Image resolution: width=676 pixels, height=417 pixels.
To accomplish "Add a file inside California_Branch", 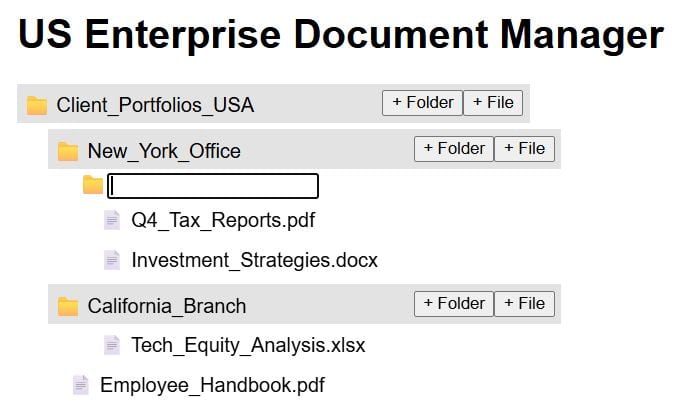I will click(x=524, y=303).
